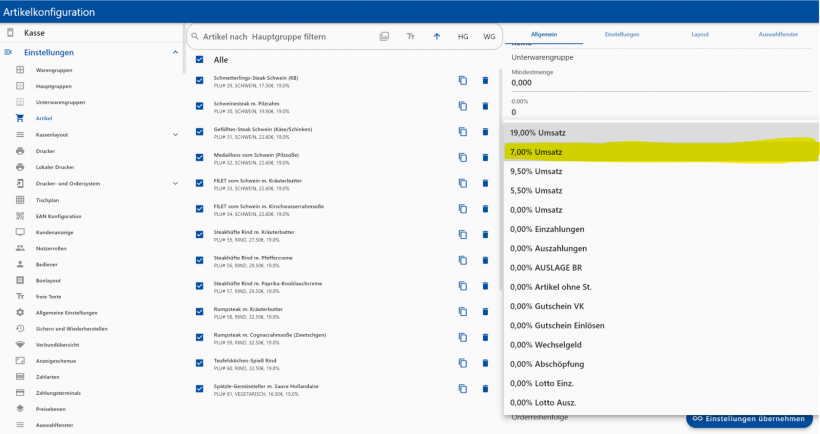Open the Zahlungsterminals card icon

pos(20,393)
